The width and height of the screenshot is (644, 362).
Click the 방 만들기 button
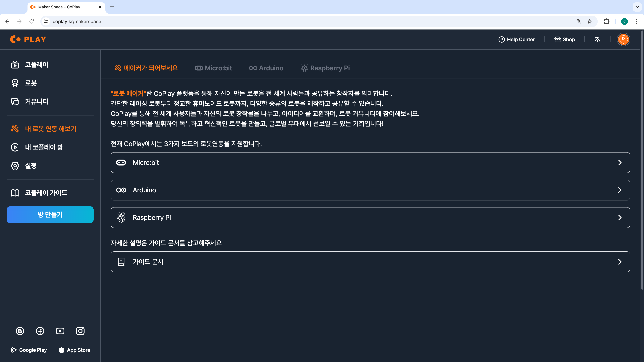(50, 215)
